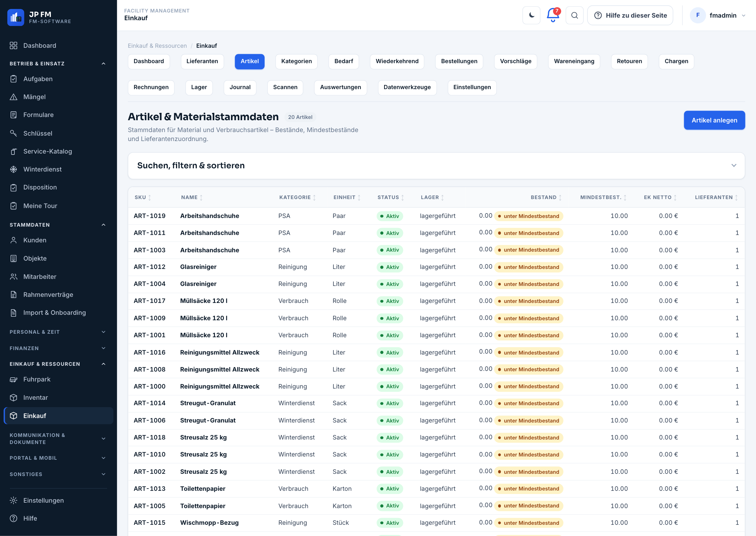Click the Winterdienst snowflake icon
The height and width of the screenshot is (536, 756).
(13, 169)
